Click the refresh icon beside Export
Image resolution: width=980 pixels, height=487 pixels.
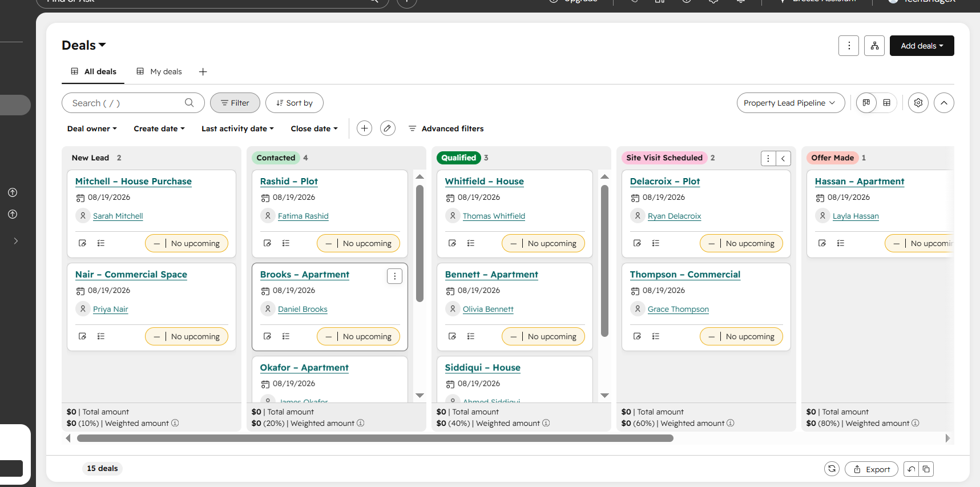tap(832, 469)
